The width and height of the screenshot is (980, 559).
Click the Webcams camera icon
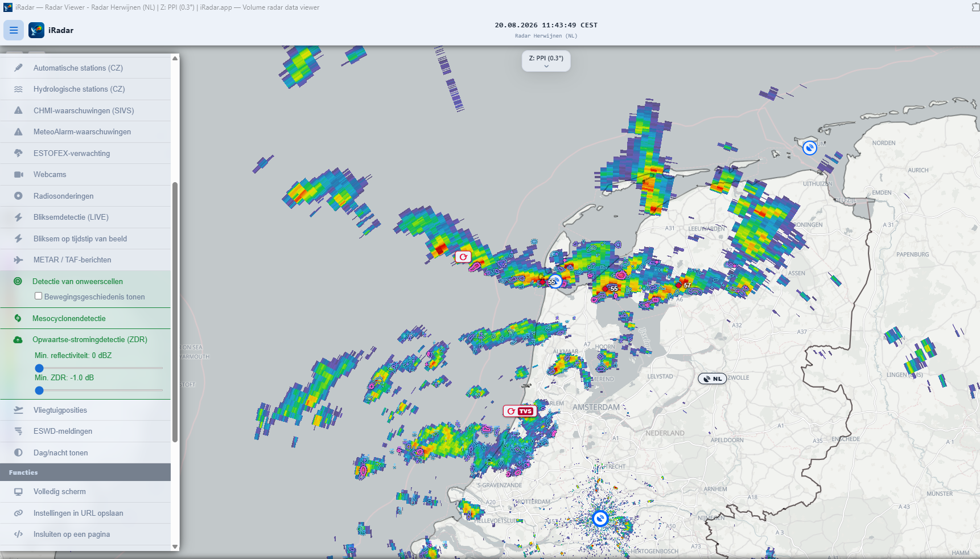[18, 175]
